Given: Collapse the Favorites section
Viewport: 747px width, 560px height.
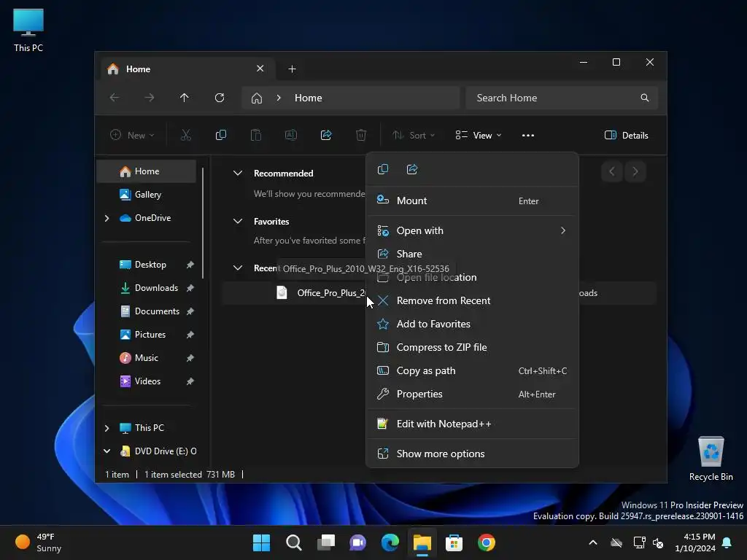Looking at the screenshot, I should pyautogui.click(x=238, y=221).
